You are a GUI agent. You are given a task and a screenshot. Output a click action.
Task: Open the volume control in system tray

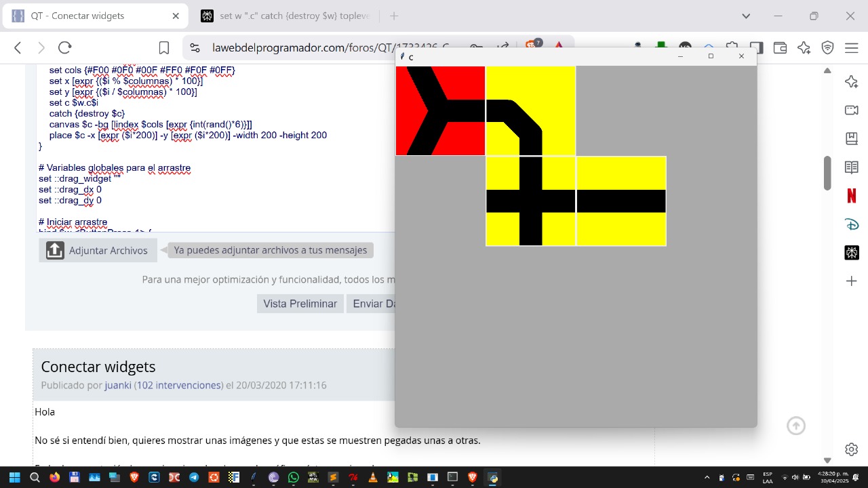point(795,477)
